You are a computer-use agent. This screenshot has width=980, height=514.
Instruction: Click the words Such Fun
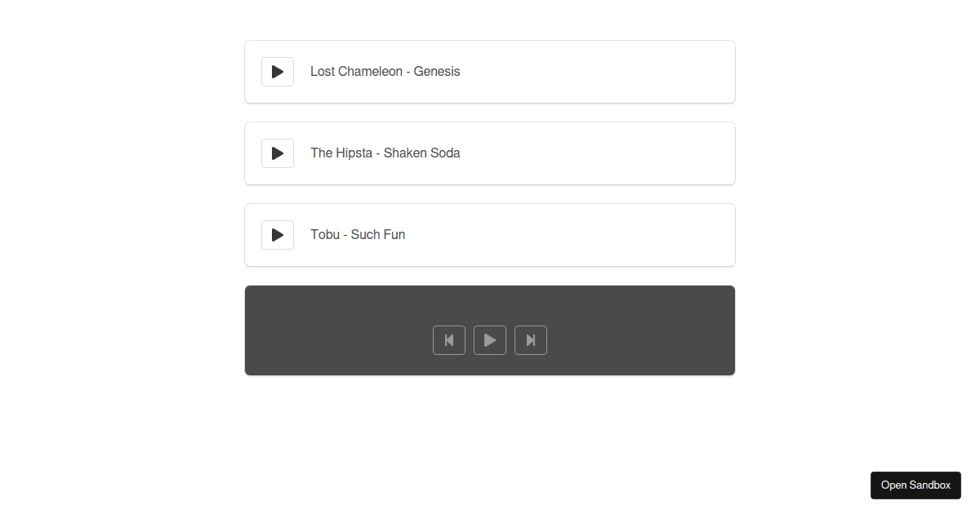click(378, 235)
